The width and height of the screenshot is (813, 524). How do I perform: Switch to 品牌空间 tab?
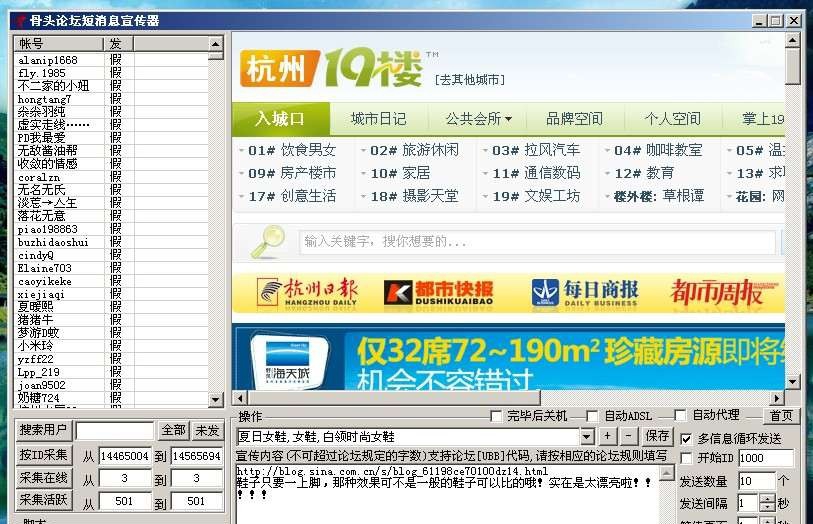click(574, 119)
